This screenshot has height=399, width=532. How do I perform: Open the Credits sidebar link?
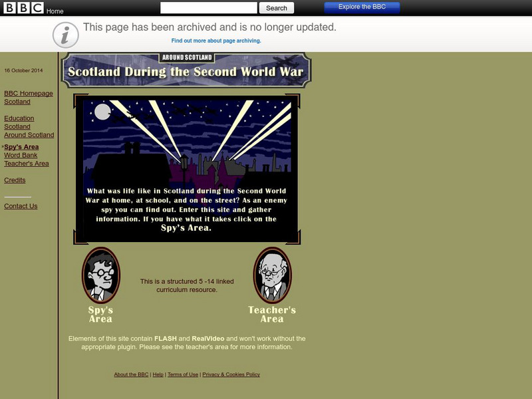pos(15,180)
